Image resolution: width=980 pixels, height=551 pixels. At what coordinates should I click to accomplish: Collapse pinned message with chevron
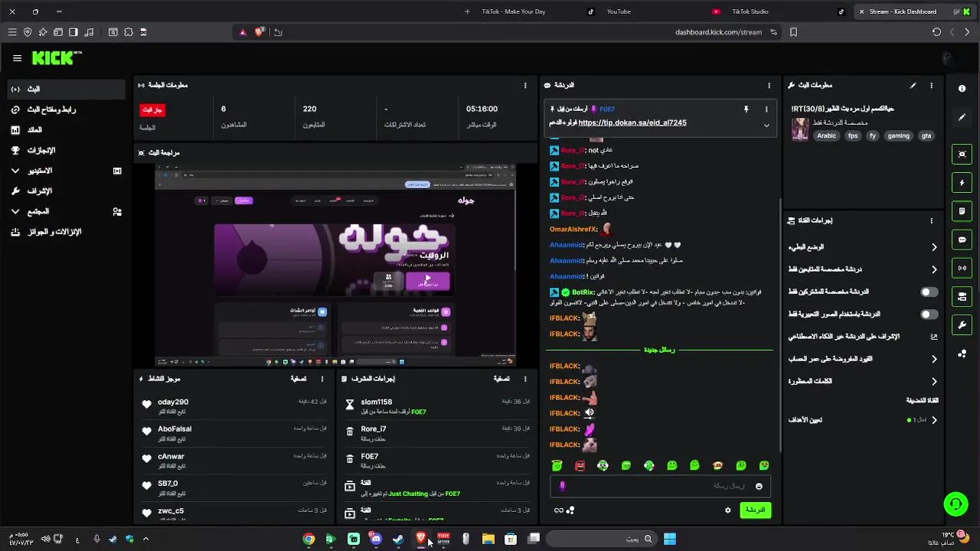tap(766, 126)
